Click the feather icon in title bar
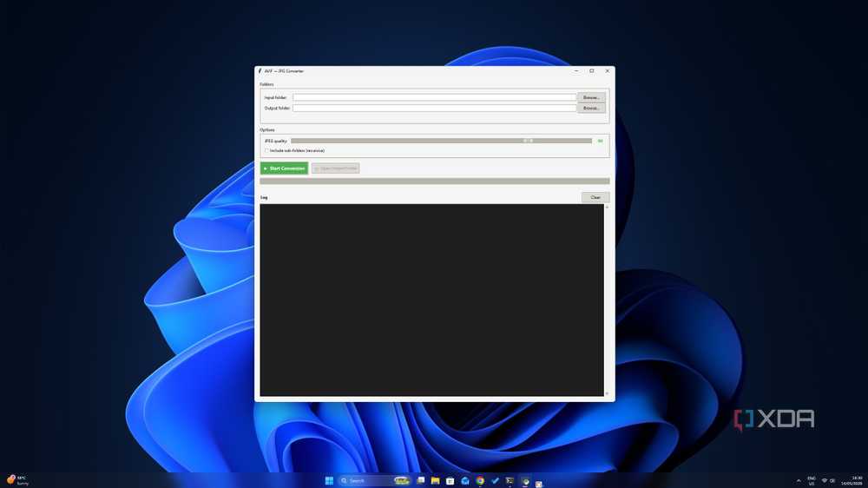The height and width of the screenshot is (488, 868). point(260,71)
